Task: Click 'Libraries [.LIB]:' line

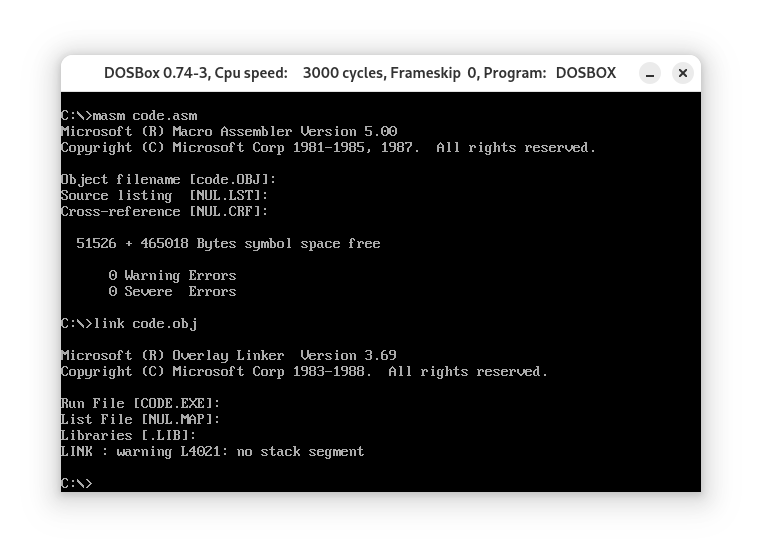Action: click(128, 436)
